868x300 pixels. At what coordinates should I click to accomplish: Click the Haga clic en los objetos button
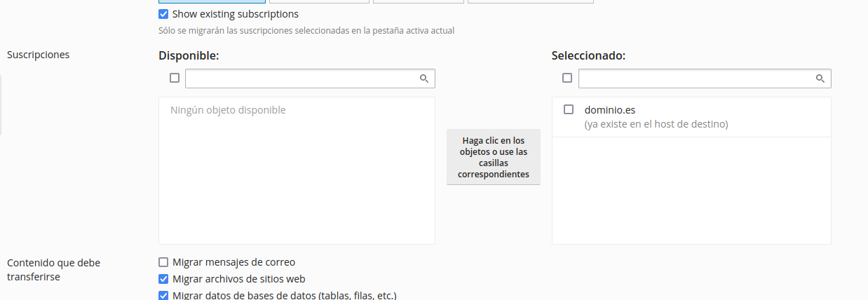(x=494, y=157)
